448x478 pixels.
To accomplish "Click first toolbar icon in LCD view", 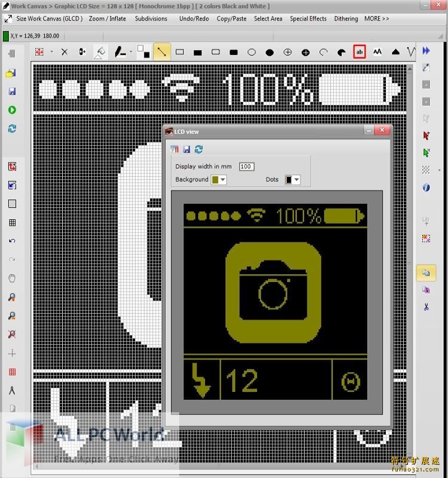I will [174, 149].
